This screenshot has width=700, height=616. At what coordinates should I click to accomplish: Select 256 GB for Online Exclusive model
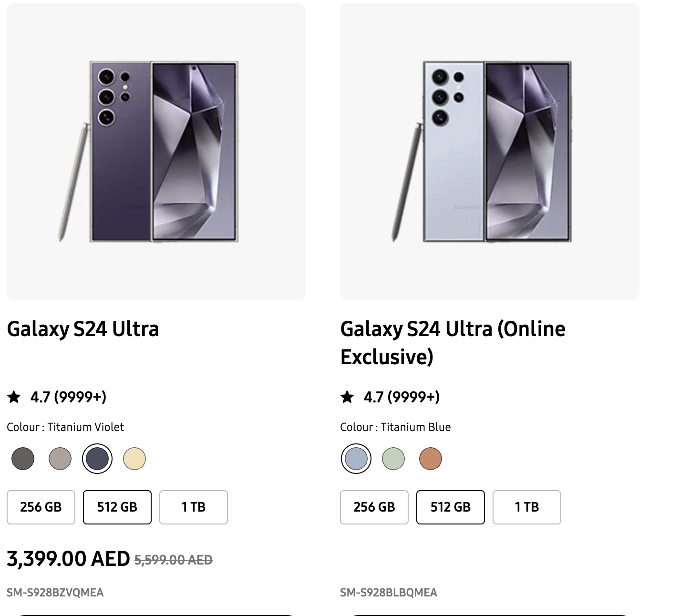point(374,507)
